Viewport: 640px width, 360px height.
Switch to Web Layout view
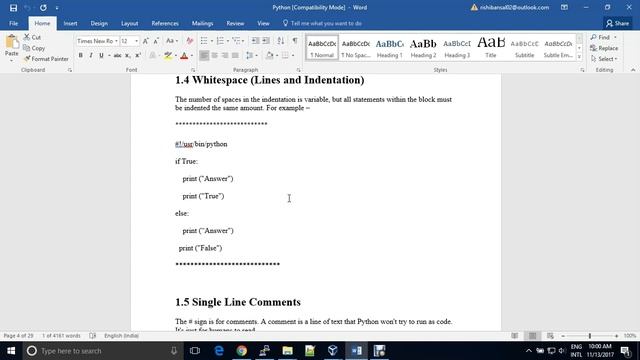[550, 336]
